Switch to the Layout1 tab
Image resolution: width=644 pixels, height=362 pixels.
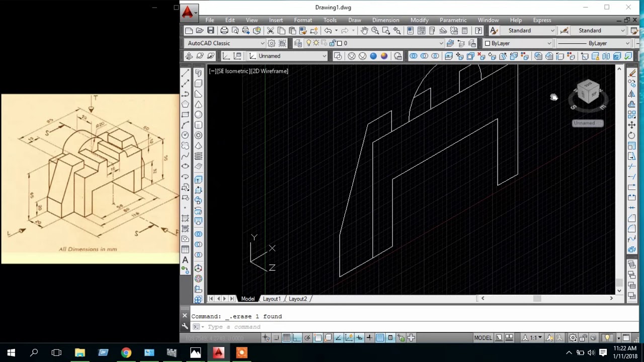coord(272,299)
